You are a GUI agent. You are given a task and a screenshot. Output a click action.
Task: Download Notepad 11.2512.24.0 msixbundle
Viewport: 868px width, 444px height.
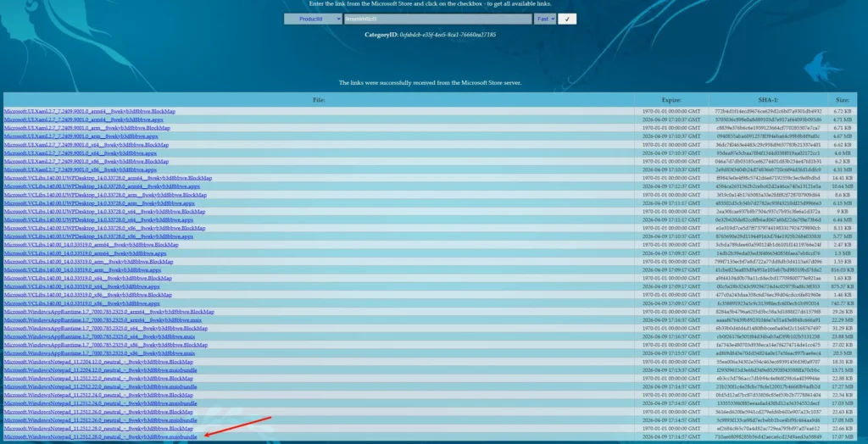click(x=101, y=403)
